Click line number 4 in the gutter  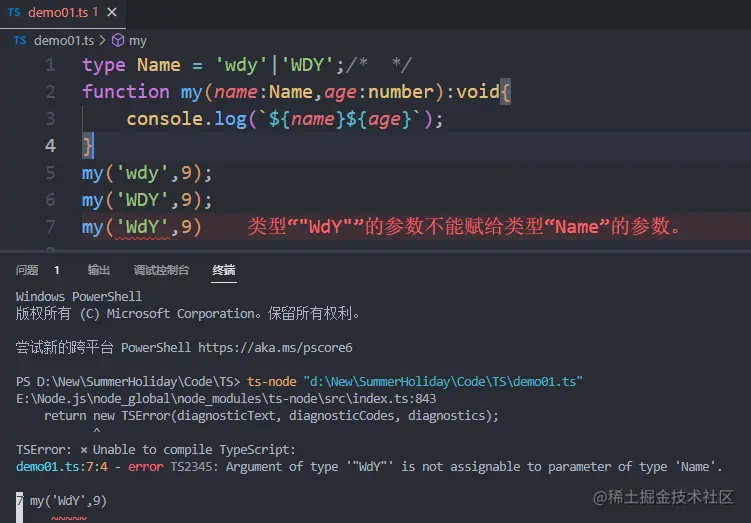[51, 146]
